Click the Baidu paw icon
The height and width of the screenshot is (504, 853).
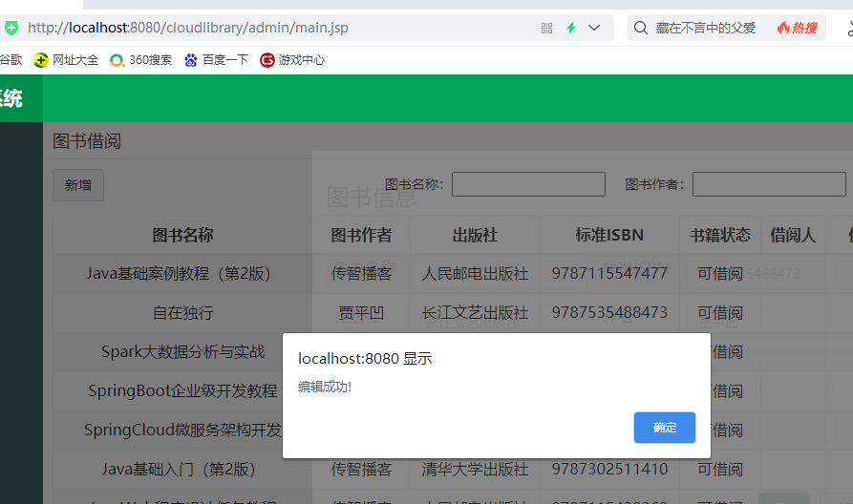click(190, 60)
